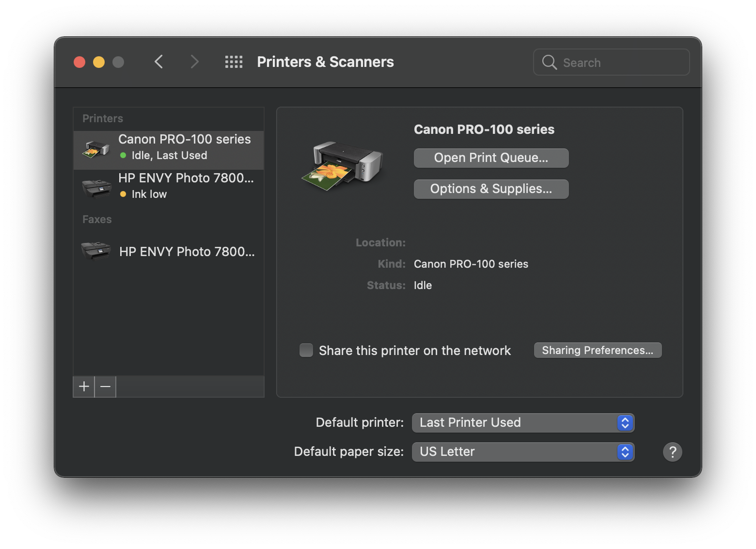
Task: Click the forward navigation arrow
Action: [x=194, y=62]
